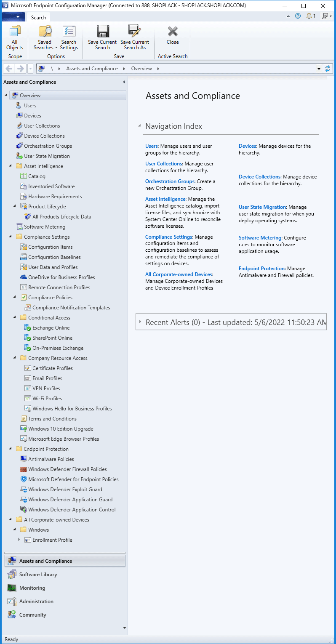Image resolution: width=336 pixels, height=644 pixels.
Task: Open Windows Defender Firewall Policies node
Action: [x=67, y=469]
